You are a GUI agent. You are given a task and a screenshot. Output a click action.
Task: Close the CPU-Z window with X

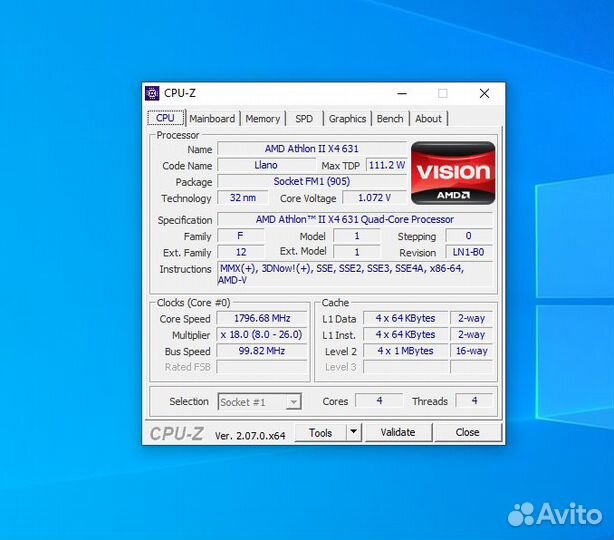pos(484,94)
